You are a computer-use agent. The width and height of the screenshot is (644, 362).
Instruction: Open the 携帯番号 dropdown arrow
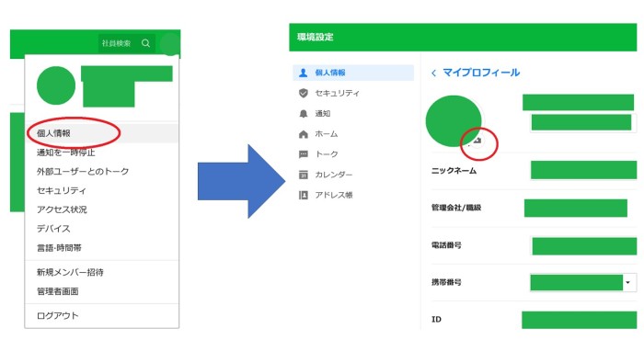(x=628, y=282)
